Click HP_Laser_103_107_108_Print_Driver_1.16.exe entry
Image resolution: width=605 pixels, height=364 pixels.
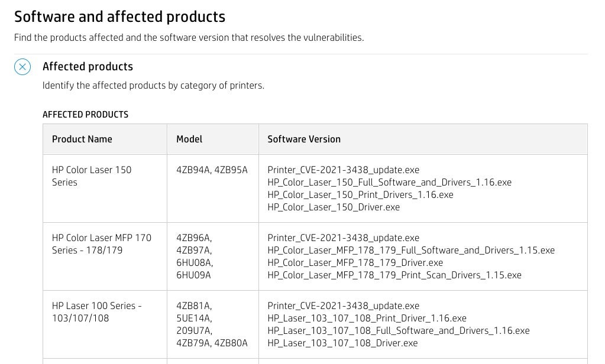click(x=367, y=318)
